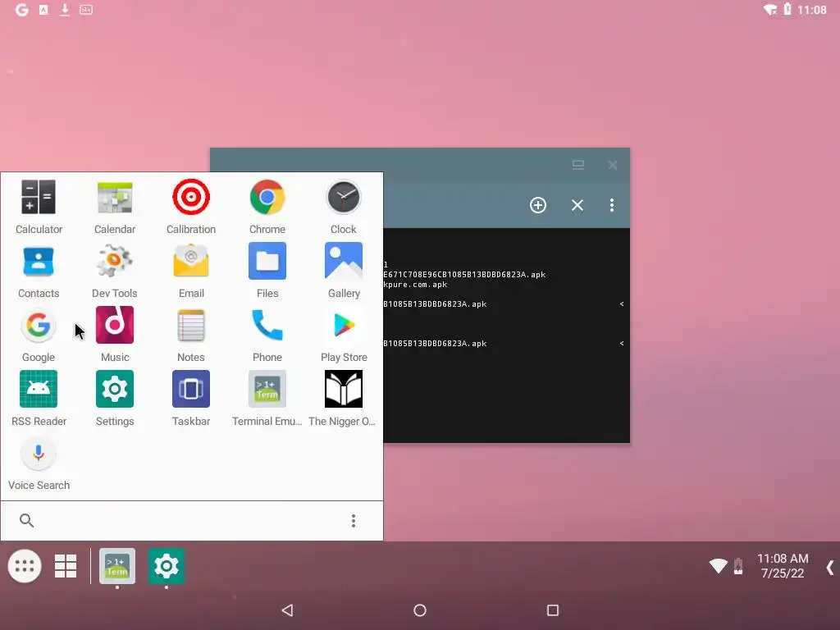Open the app with the open-book icon
840x630 pixels.
(344, 399)
